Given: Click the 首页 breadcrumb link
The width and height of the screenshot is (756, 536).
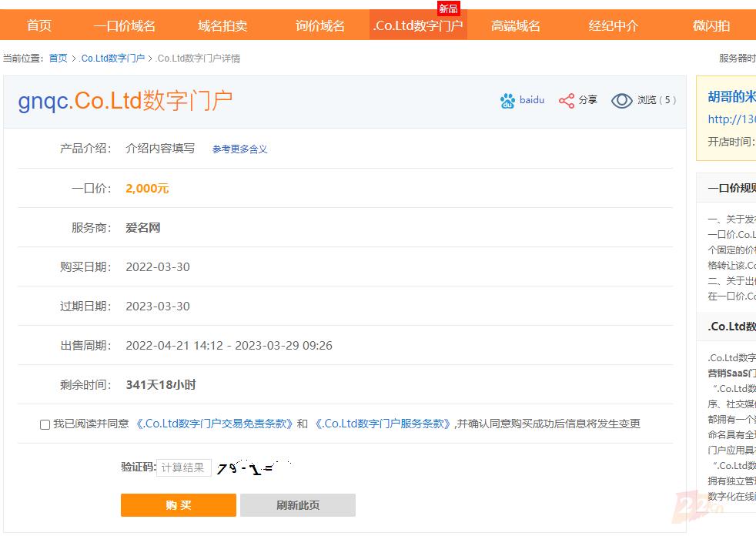Looking at the screenshot, I should tap(59, 59).
